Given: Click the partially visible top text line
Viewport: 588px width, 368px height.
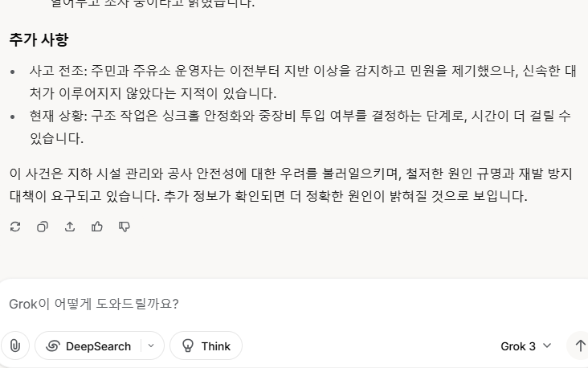Looking at the screenshot, I should pyautogui.click(x=153, y=4).
